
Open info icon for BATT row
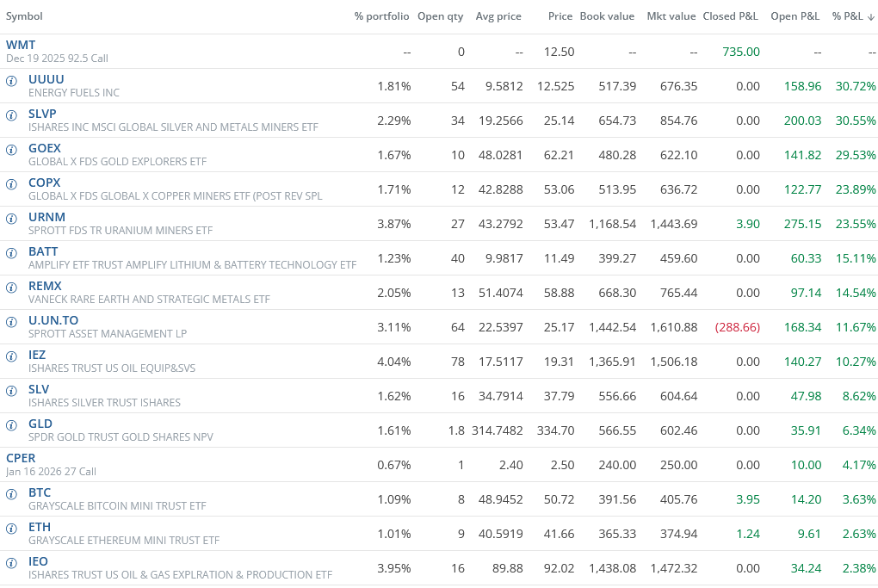[x=11, y=253]
